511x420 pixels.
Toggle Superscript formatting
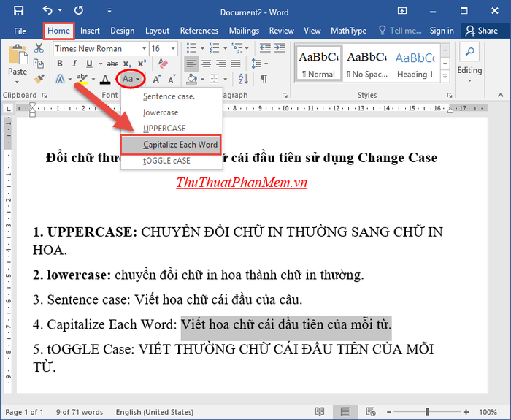(x=142, y=64)
